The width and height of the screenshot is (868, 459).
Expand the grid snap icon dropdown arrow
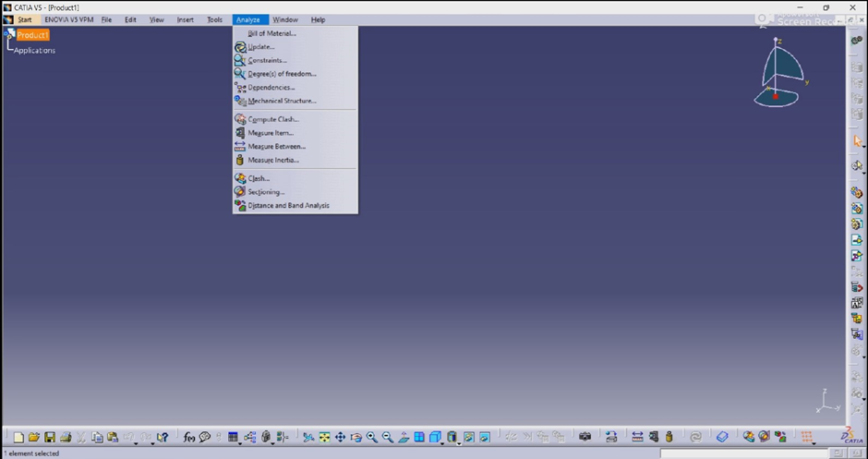(x=814, y=444)
